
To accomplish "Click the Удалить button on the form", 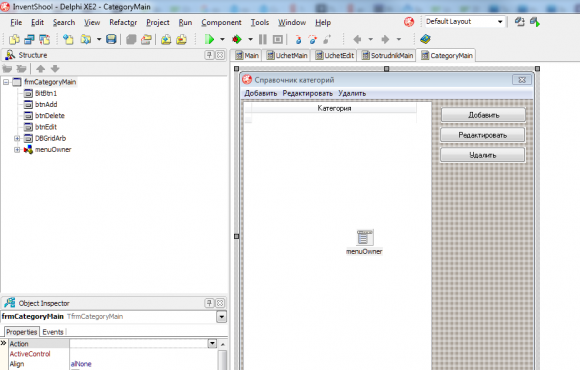I will tap(482, 155).
